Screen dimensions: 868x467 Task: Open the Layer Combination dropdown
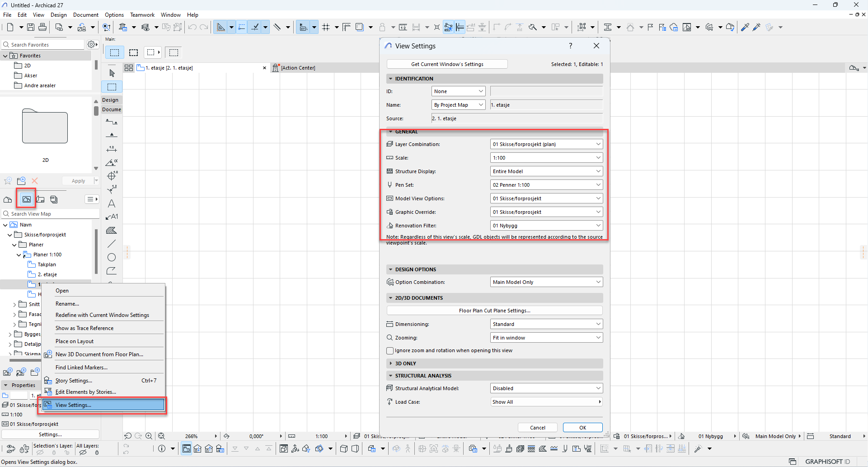(546, 144)
